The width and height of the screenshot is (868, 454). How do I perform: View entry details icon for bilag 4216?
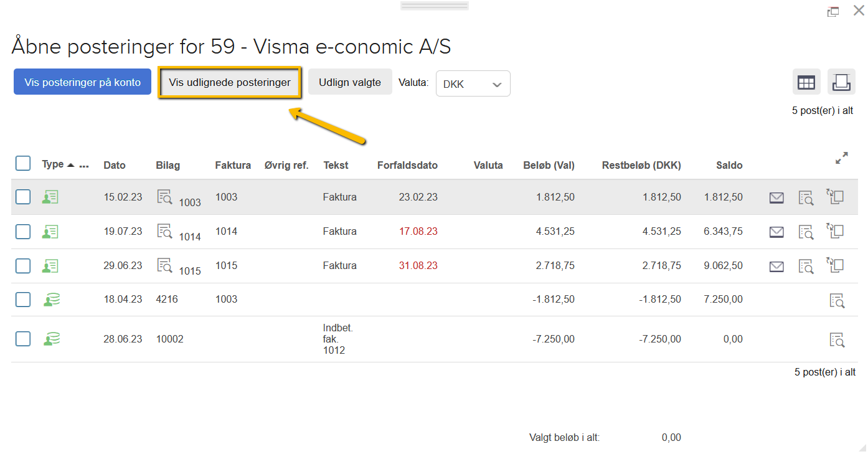[837, 300]
